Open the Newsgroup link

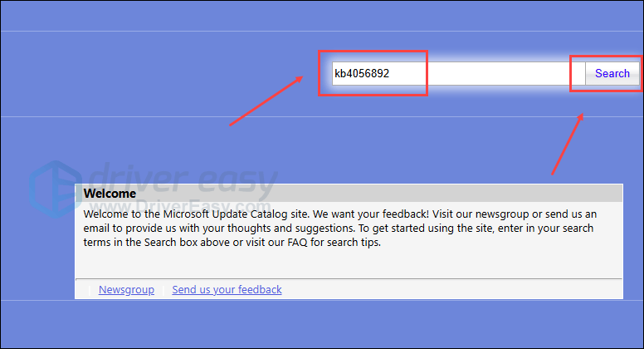126,290
